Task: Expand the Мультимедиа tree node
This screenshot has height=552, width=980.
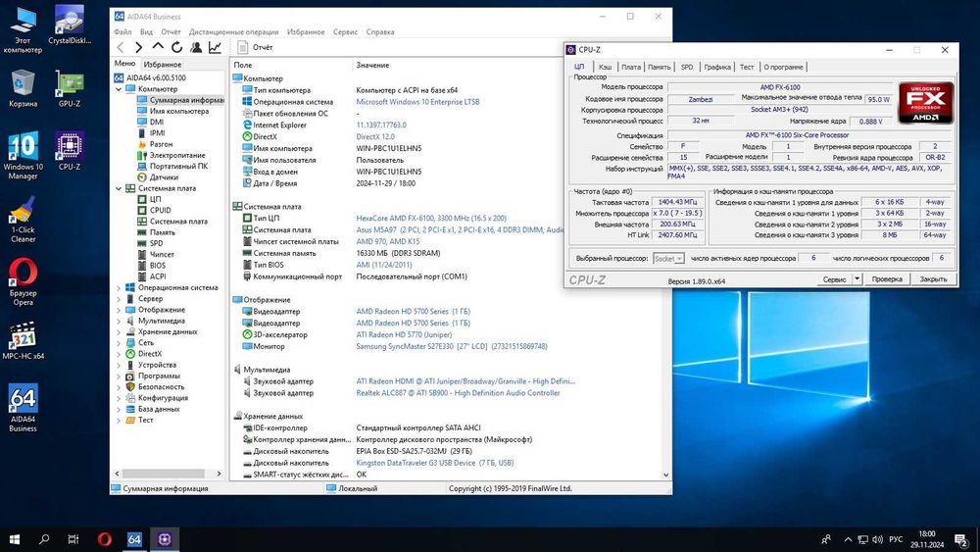Action: click(119, 321)
